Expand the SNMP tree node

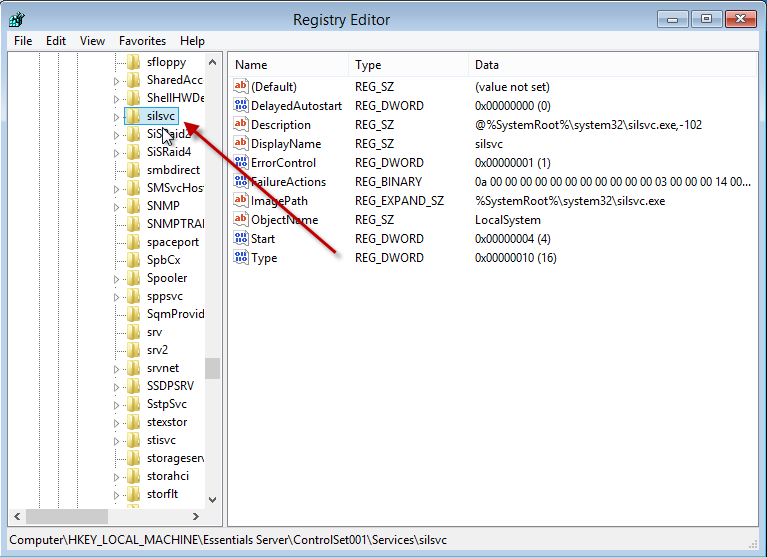coord(116,206)
